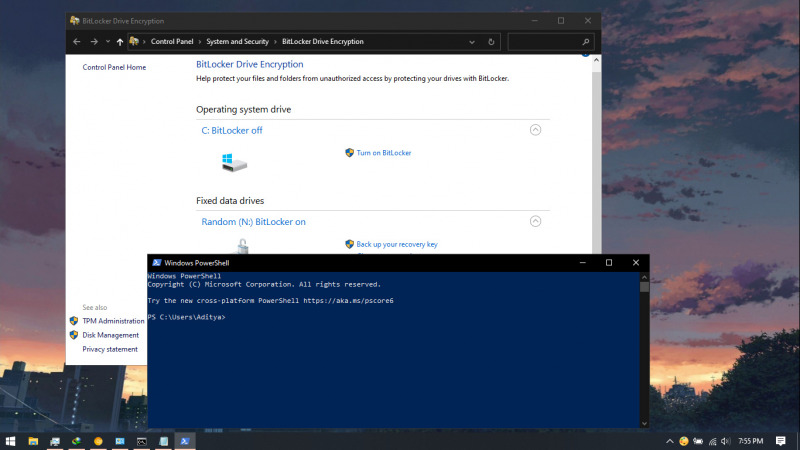This screenshot has height=450, width=800.
Task: Click shield icon beside Turn on BitLocker
Action: tap(349, 153)
